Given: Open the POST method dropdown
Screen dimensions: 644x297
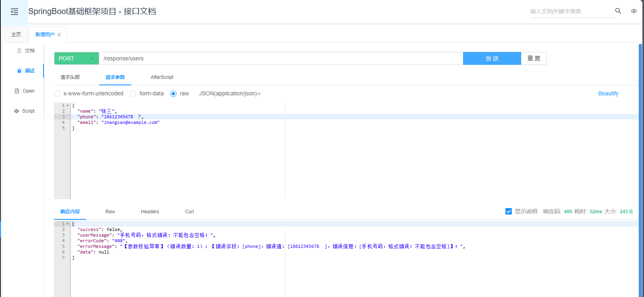Looking at the screenshot, I should point(77,58).
